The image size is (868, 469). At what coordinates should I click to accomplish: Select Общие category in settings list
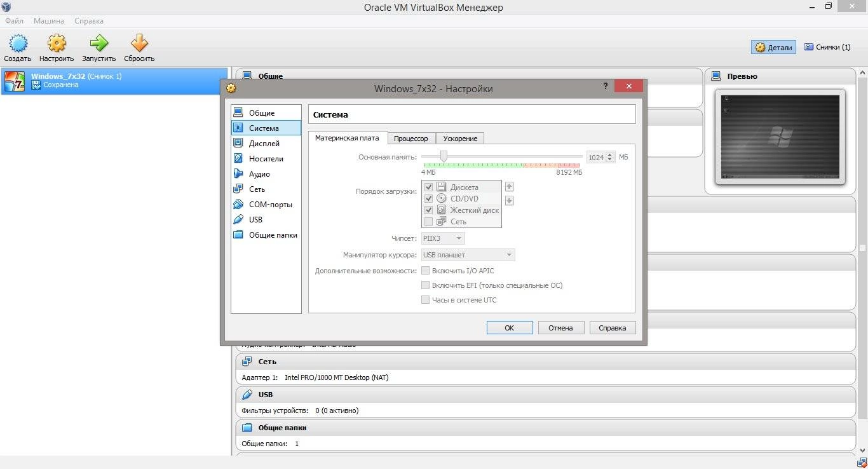(266, 112)
